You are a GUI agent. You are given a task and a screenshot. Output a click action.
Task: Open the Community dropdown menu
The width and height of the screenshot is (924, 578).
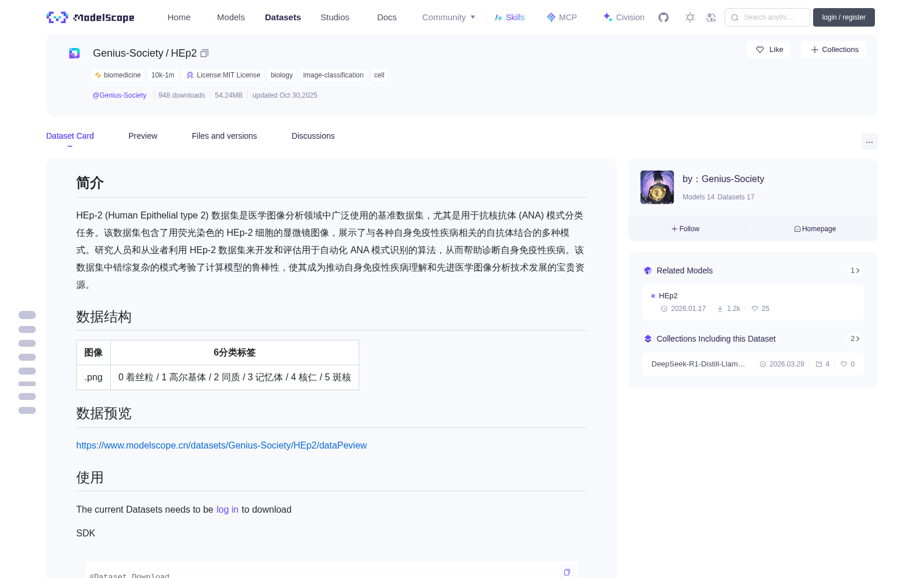(449, 17)
